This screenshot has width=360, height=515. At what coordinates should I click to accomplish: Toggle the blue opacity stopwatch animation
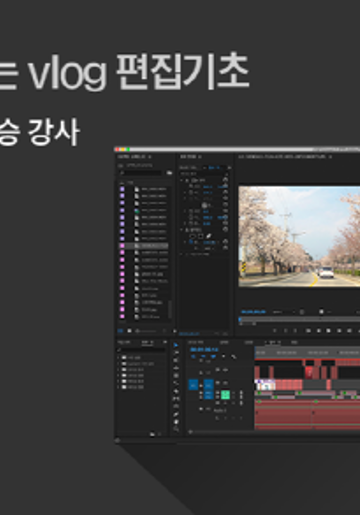pos(191,242)
